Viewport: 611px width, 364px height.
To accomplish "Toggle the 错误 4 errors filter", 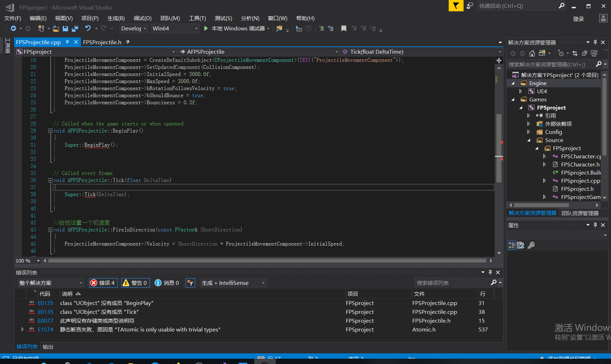I will click(x=103, y=283).
